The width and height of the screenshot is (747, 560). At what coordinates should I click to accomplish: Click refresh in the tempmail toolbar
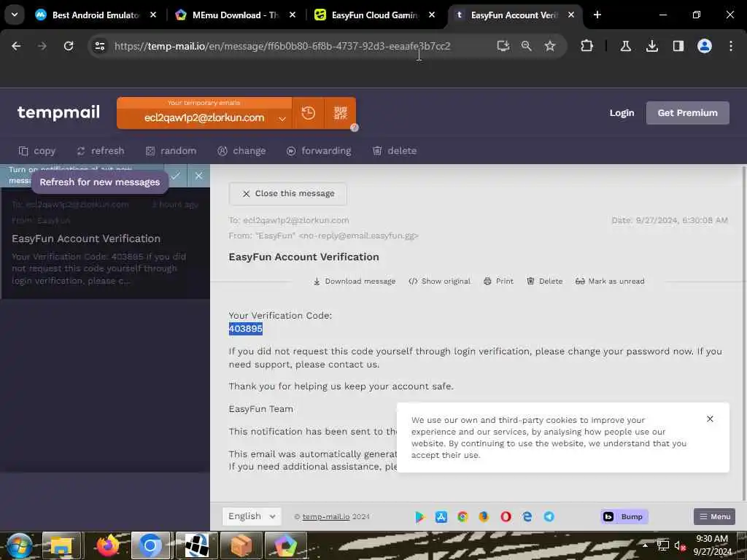[x=101, y=151]
